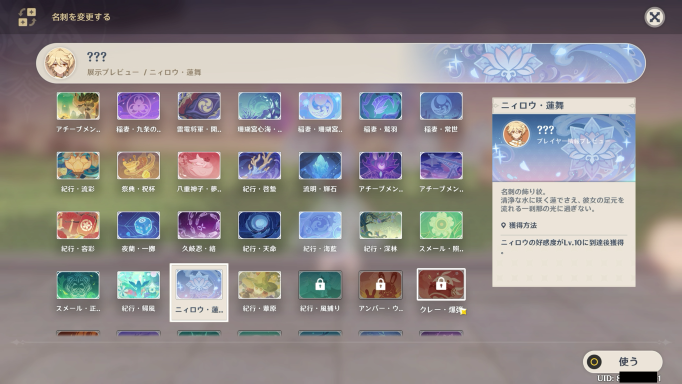This screenshot has height=384, width=682.
Task: Pick the 夜蘭・一擲 dice namecard
Action: [138, 225]
